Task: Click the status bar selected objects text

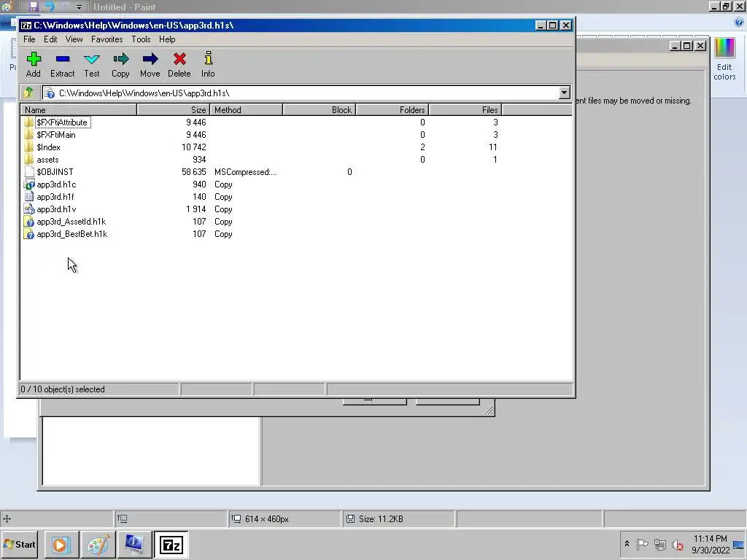Action: (63, 389)
